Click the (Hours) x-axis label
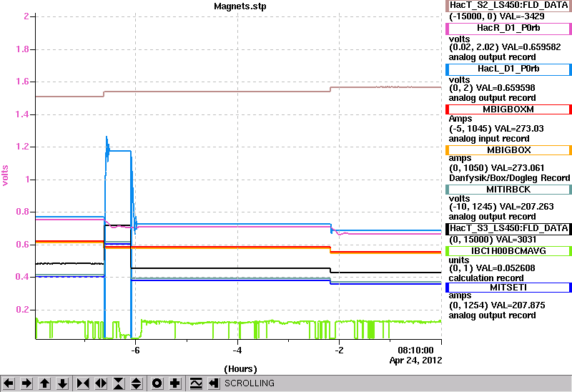 (x=240, y=369)
